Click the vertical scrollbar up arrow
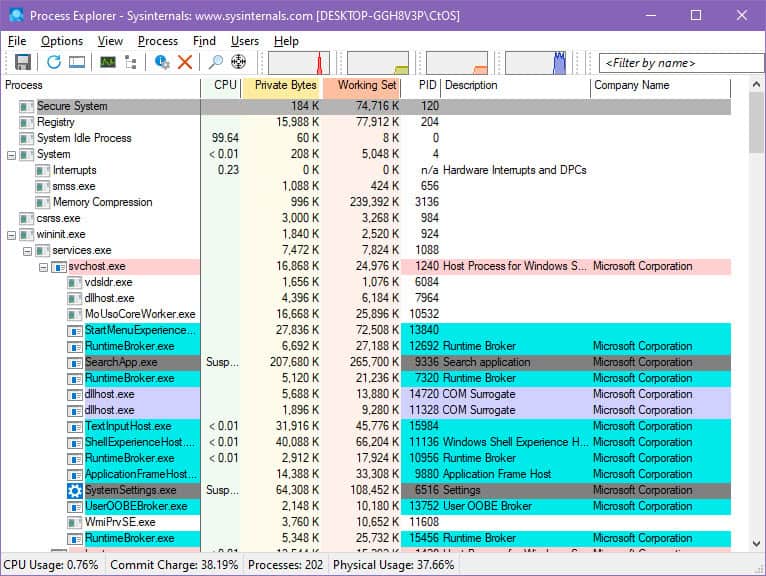Screen dimensions: 766x576 [x=756, y=85]
